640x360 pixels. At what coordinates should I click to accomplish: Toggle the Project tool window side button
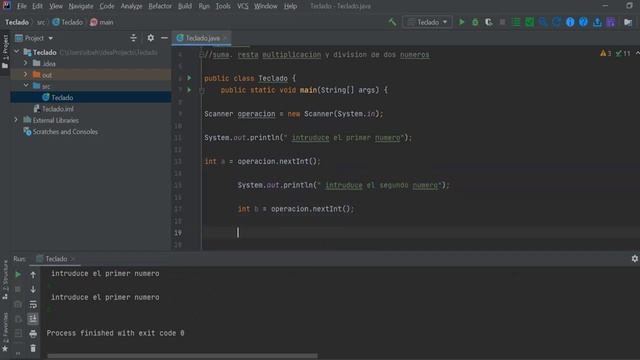pyautogui.click(x=5, y=52)
